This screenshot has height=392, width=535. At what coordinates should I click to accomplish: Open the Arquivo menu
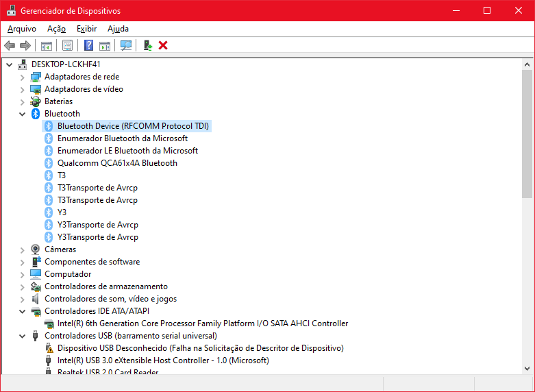[x=22, y=29]
